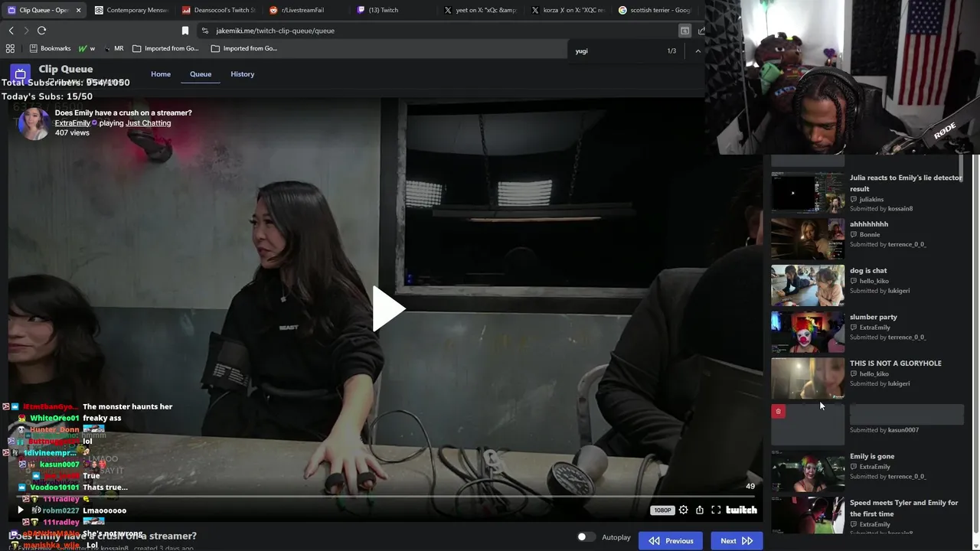The width and height of the screenshot is (980, 551).
Task: Click 'Submitted by lukigeri' under dog is chat
Action: [880, 291]
